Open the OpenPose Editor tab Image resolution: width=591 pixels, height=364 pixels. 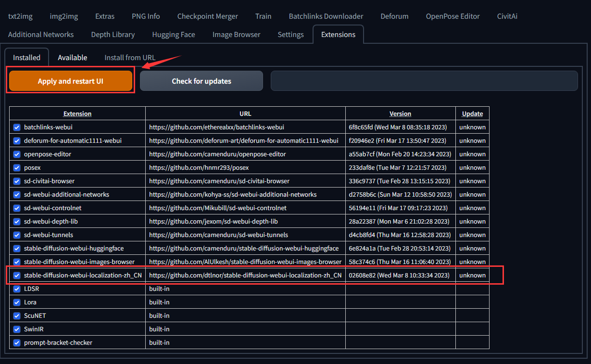click(x=453, y=16)
